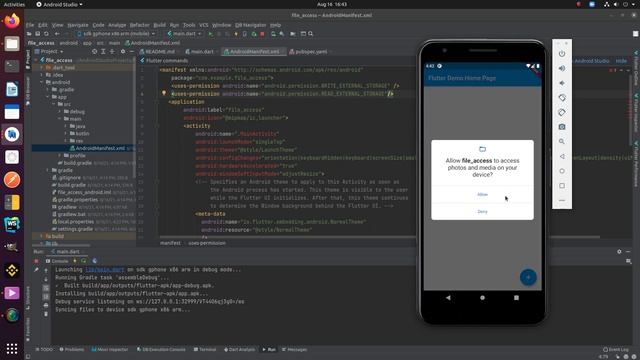The height and width of the screenshot is (360, 640).
Task: Click the Save All icon in toolbar
Action: 38,34
